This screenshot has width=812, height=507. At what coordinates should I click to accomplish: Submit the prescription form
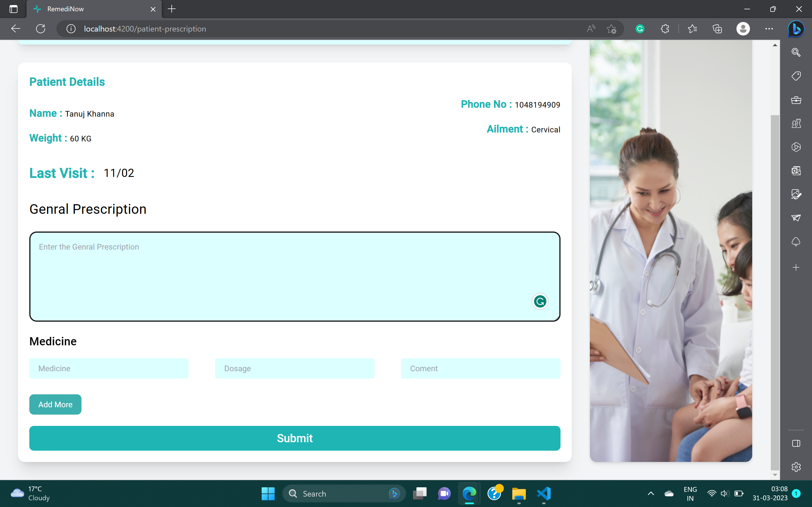(x=295, y=438)
